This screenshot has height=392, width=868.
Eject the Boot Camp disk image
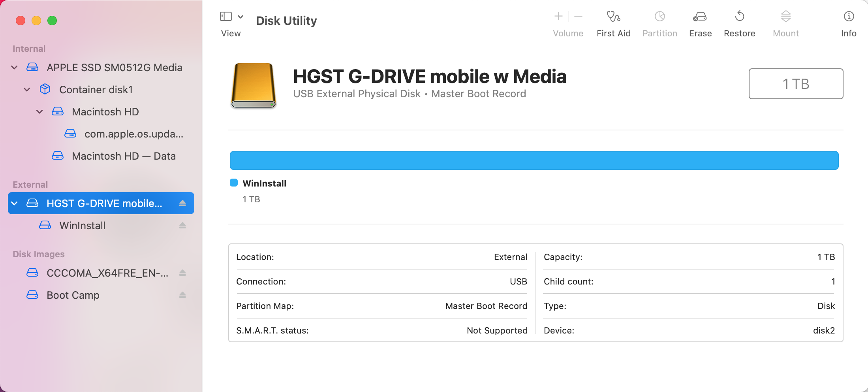pos(182,295)
